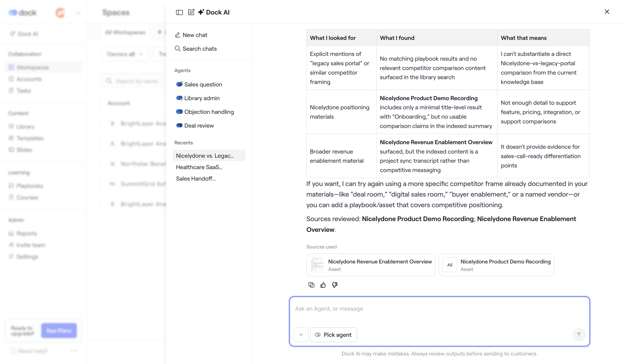627x364 pixels.
Task: Open the user avatar account menu
Action: click(x=67, y=13)
